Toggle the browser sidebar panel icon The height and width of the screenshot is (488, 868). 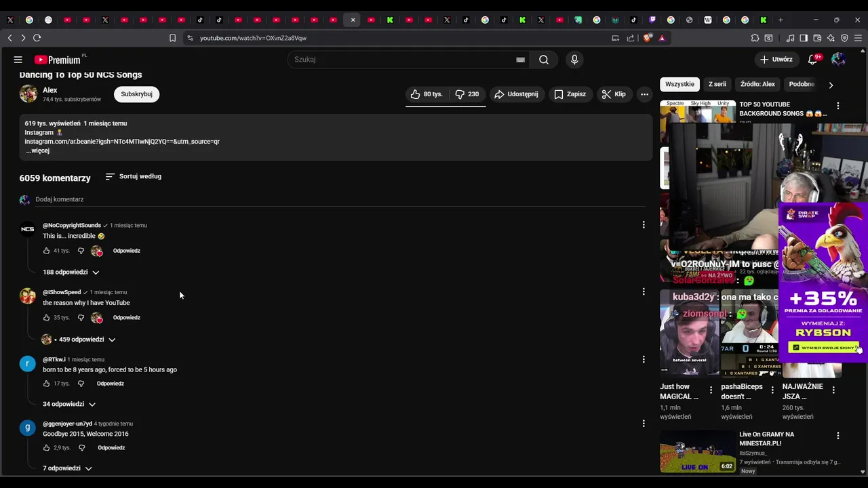tap(804, 38)
